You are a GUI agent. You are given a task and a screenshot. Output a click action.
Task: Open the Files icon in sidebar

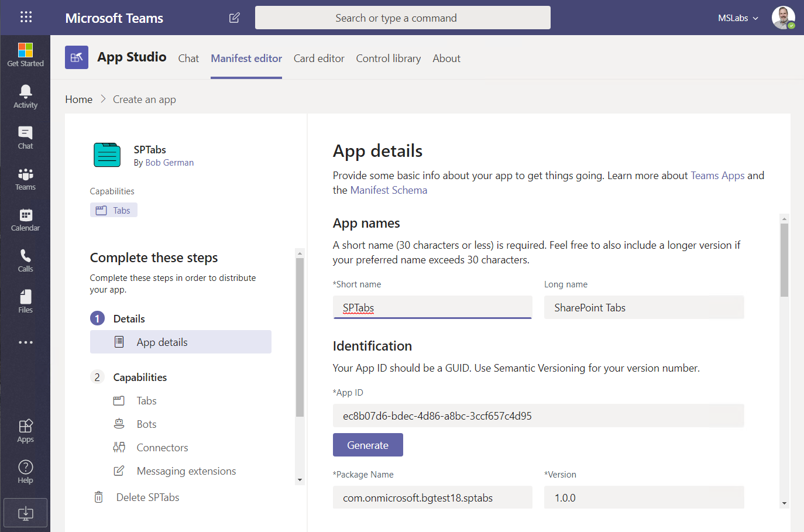[25, 301]
